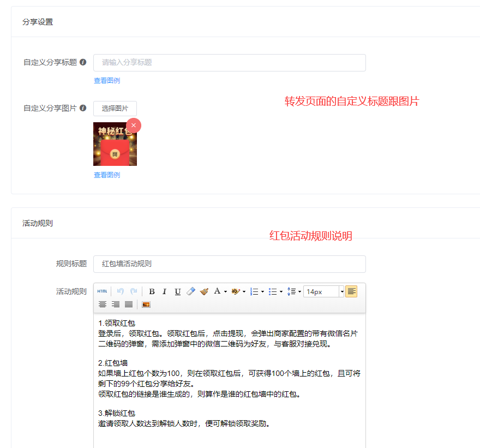Viewport: 480px width, 448px height.
Task: Insert an image using the editor toolbar
Action: point(146,304)
